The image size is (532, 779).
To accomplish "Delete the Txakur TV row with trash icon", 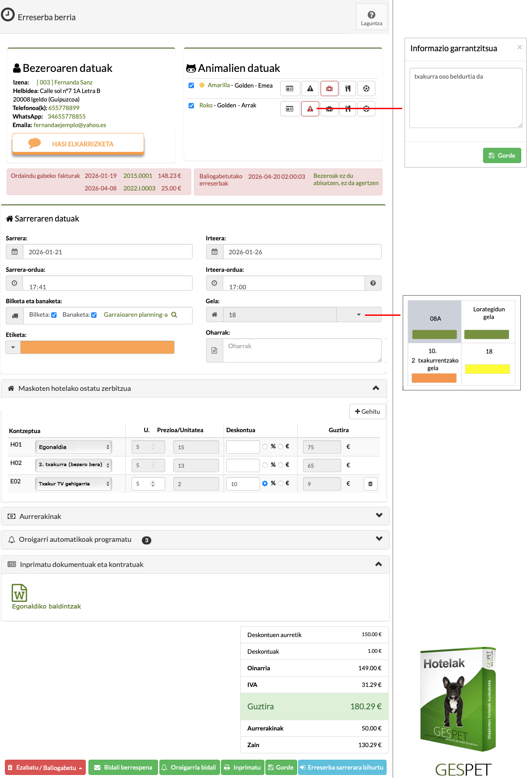I will (x=370, y=484).
